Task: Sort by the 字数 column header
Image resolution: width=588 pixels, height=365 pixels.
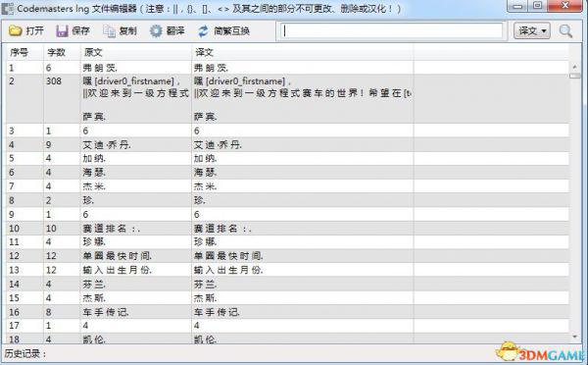Action: tap(62, 52)
